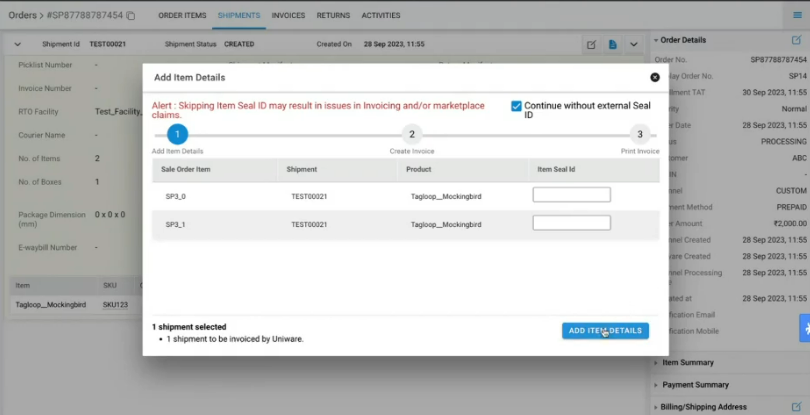Click the blue side widget icon
This screenshot has height=415, width=810.
(805, 328)
